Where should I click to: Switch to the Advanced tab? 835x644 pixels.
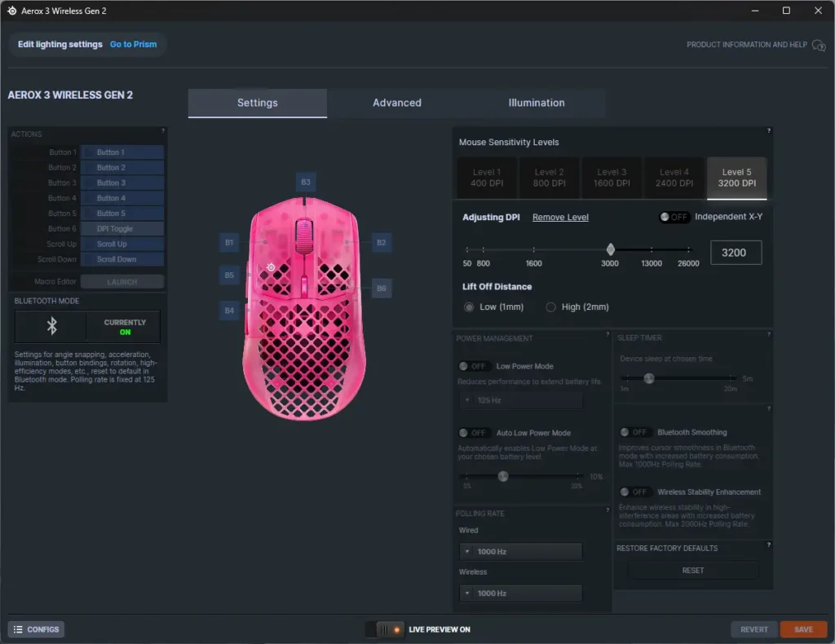(x=397, y=103)
